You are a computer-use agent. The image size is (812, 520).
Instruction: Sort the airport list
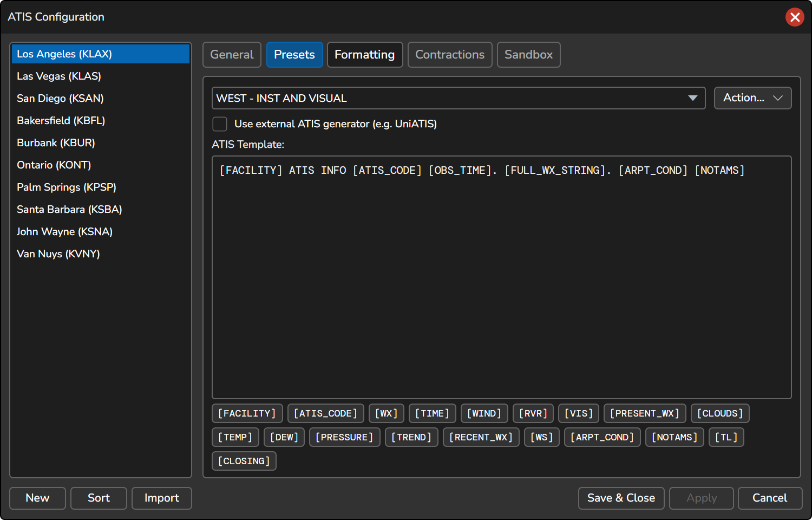point(99,498)
